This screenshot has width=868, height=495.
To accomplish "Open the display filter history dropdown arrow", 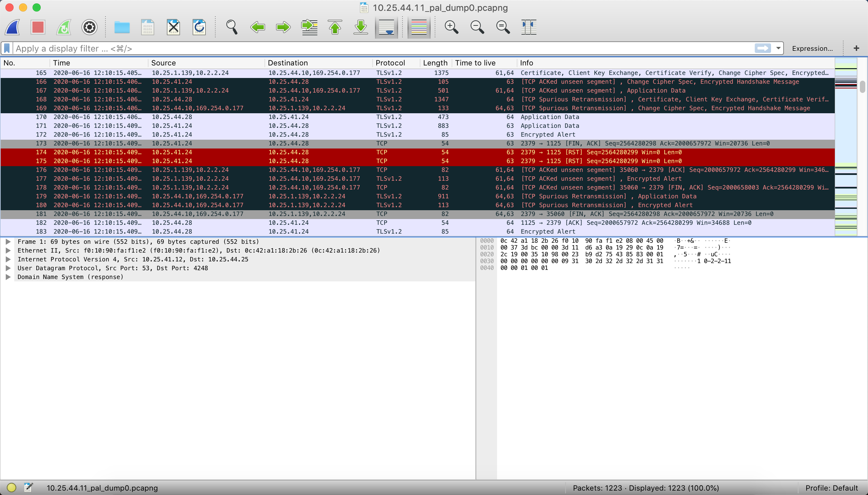I will pyautogui.click(x=778, y=48).
